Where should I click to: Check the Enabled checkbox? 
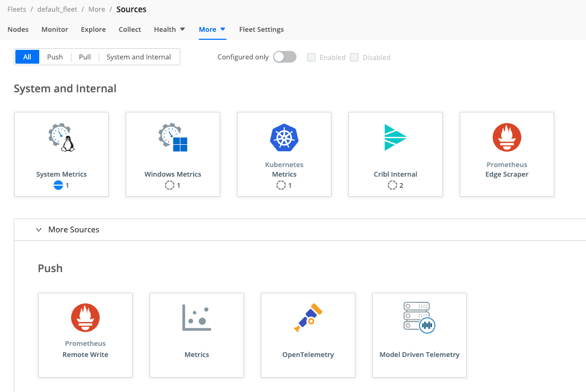[x=312, y=57]
